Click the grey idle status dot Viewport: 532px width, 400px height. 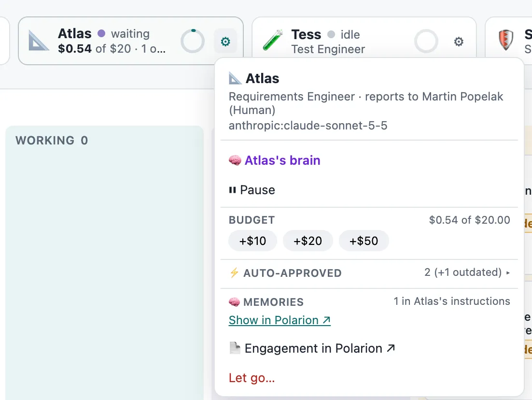331,34
